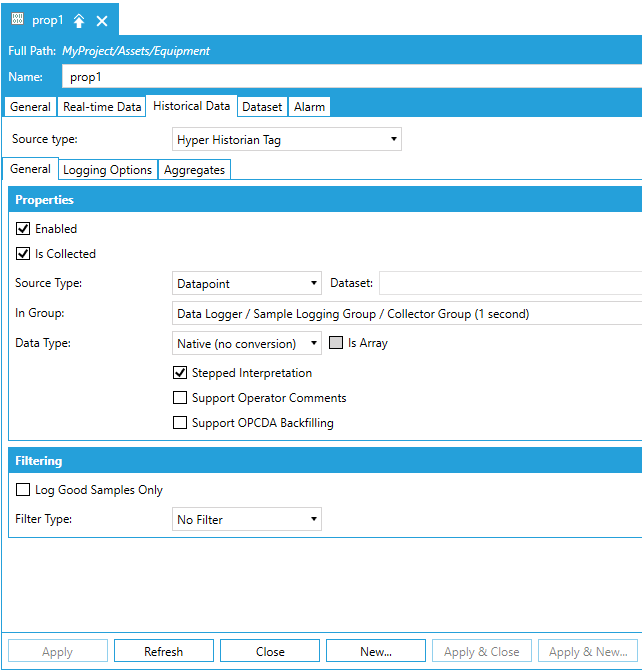Tick the Is Array checkbox
The image size is (642, 670).
(336, 343)
